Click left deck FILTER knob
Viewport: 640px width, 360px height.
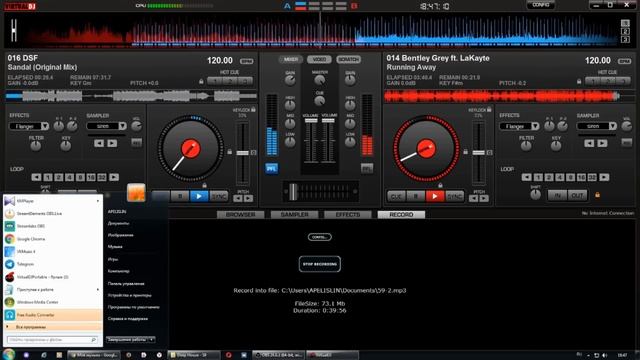36,146
